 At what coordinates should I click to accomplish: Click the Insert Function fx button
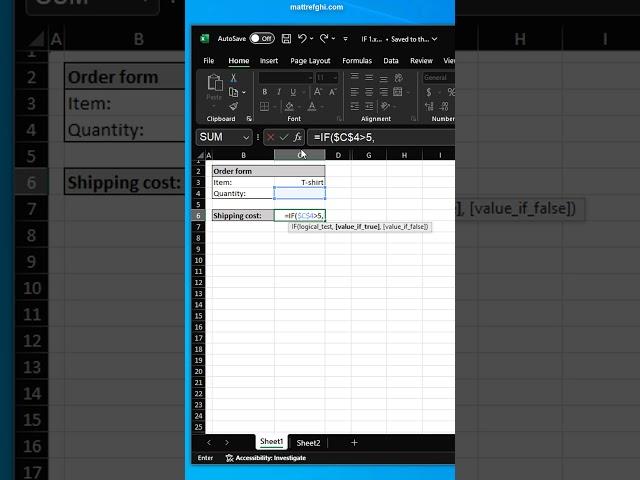(x=298, y=138)
